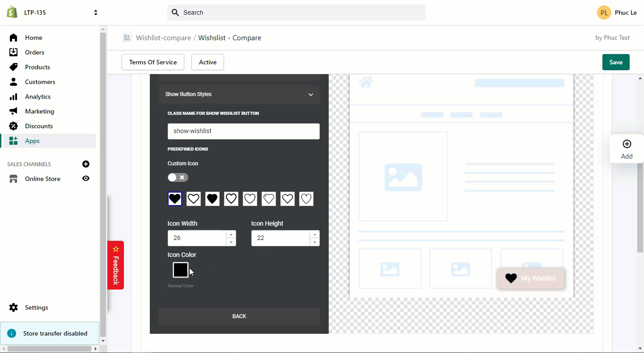Open the black Icon Color swatch
Screen dimensions: 644x353
point(181,270)
